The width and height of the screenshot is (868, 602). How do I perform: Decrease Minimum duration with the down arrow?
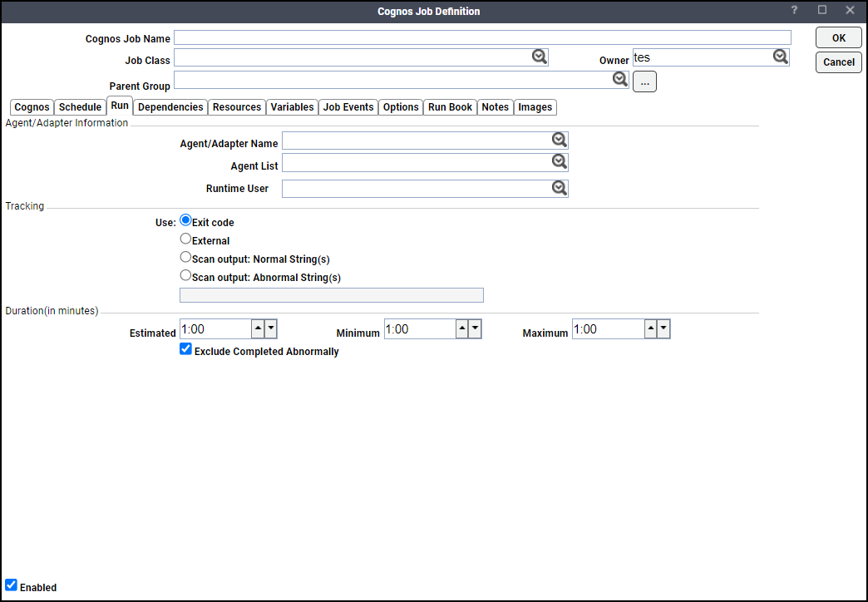click(x=475, y=328)
